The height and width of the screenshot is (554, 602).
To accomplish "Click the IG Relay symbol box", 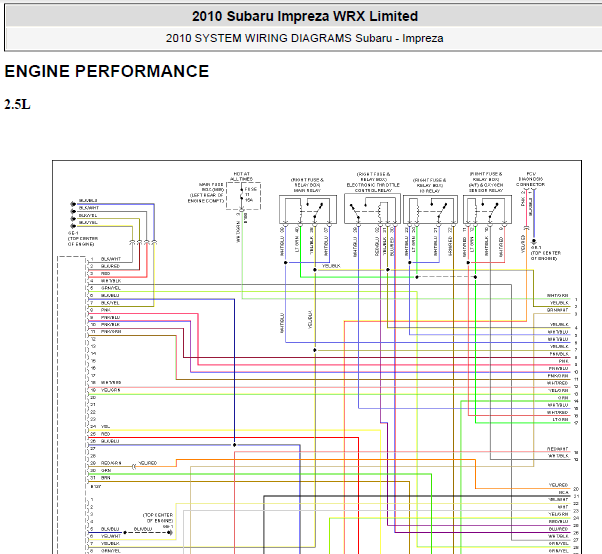I will (x=430, y=210).
